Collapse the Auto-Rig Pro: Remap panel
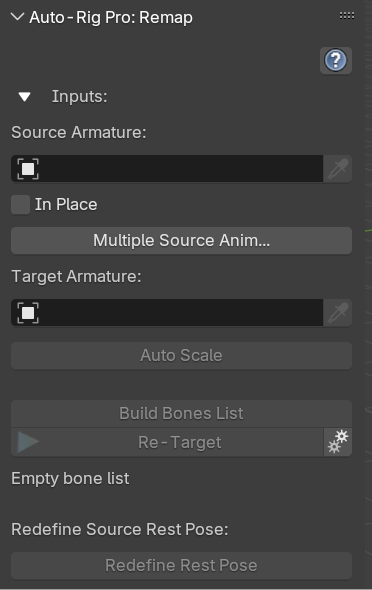Screen dimensions: 372x590 point(17,17)
